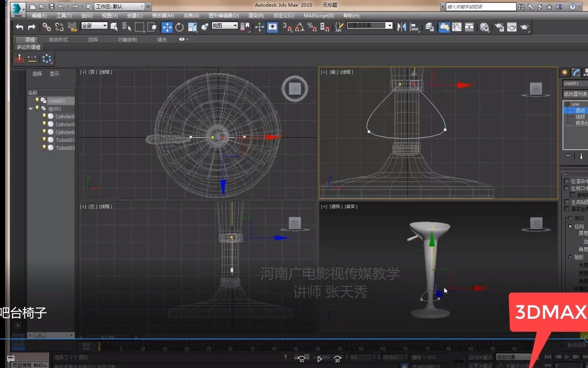Choose the Rectangular Selection Region tool

[139, 27]
